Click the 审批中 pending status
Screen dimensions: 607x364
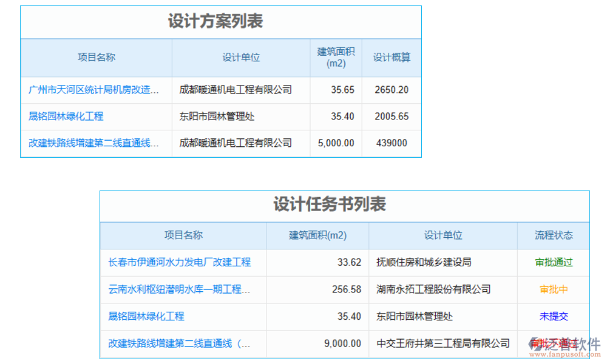[556, 290]
